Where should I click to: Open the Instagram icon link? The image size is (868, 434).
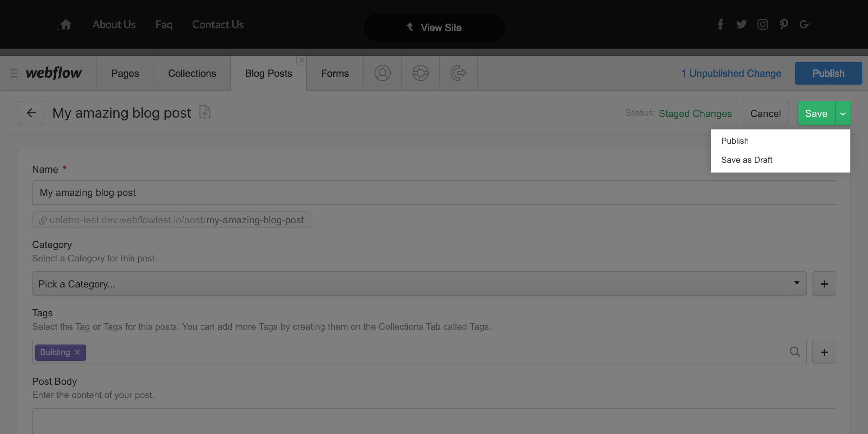pos(762,24)
